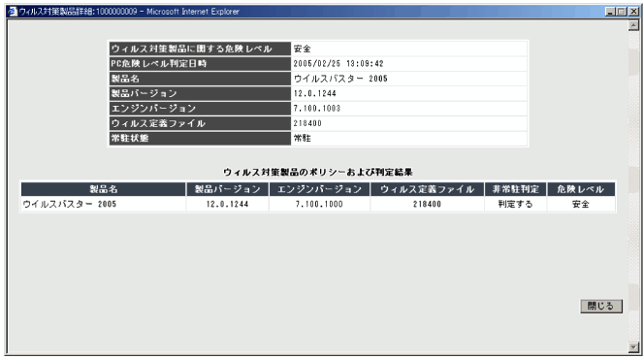
Task: Select the 非常駐判定 column header
Action: click(515, 189)
